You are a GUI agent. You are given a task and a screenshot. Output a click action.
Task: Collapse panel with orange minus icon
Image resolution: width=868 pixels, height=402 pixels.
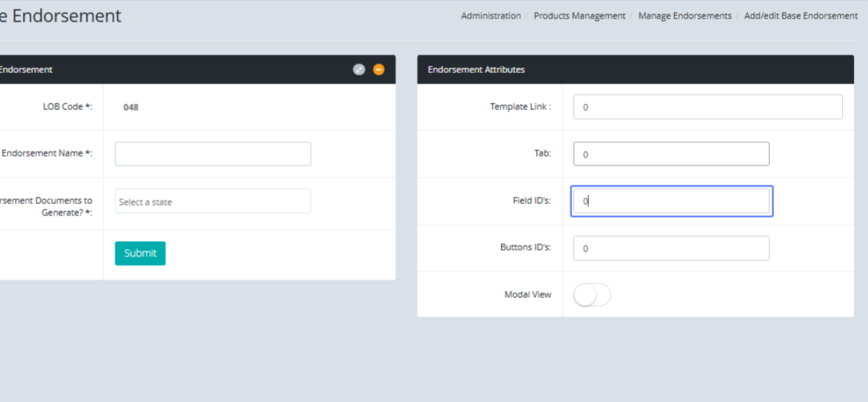[x=378, y=69]
